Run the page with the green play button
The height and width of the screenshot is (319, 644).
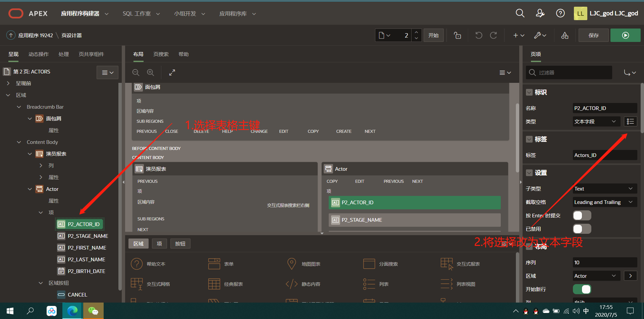point(625,35)
